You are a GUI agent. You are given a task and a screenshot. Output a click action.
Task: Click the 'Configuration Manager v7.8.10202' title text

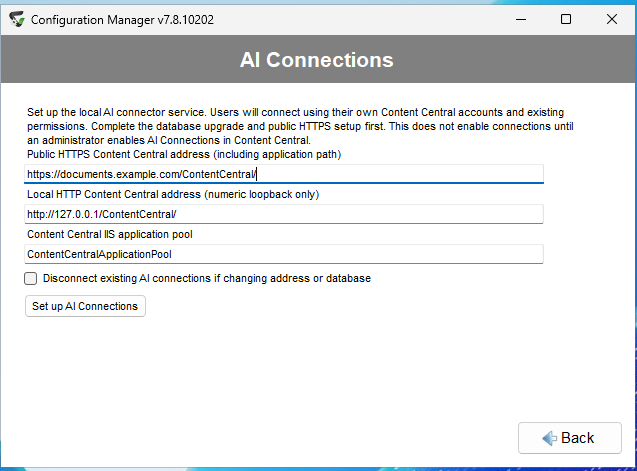coord(122,20)
